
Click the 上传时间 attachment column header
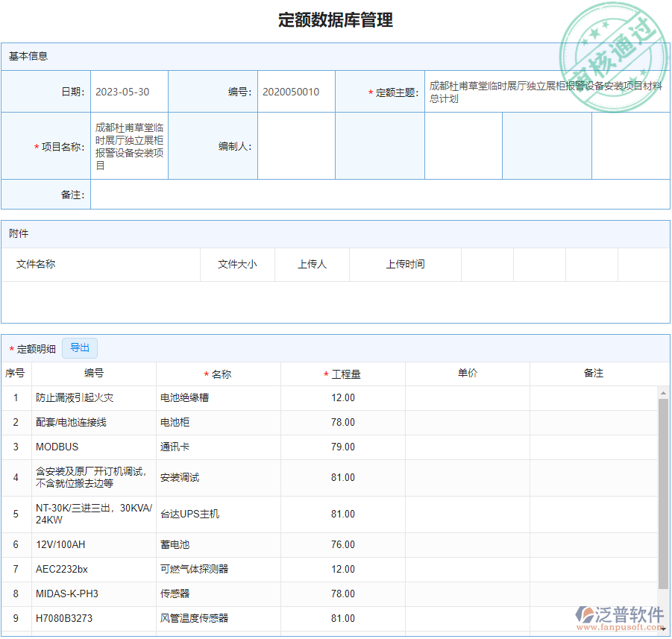[405, 264]
